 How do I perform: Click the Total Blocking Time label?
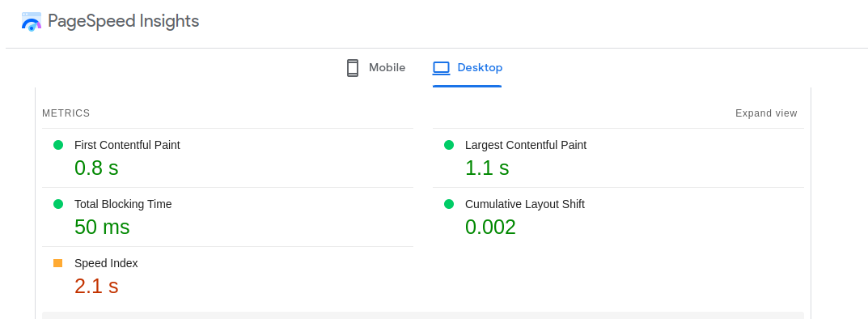coord(123,204)
